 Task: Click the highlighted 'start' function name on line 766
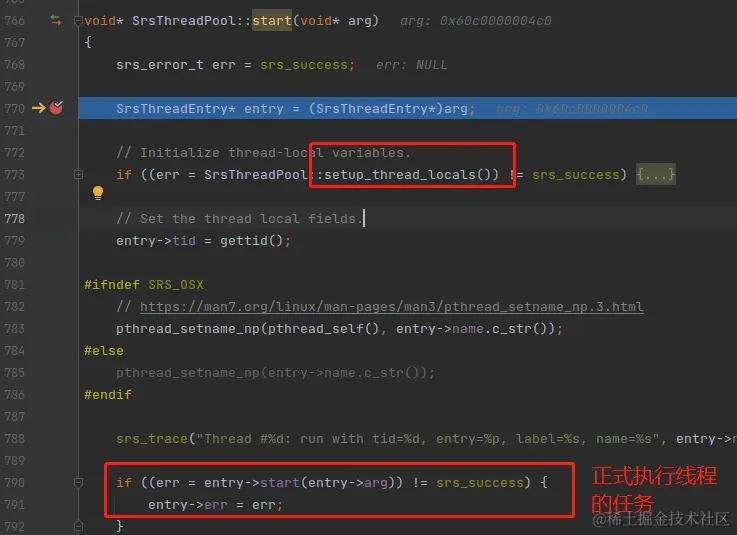(x=272, y=21)
